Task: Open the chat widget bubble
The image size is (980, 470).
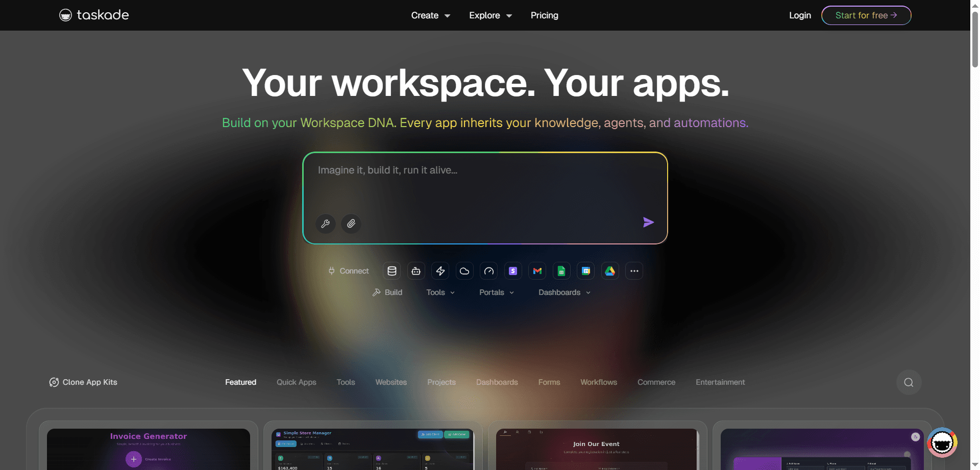Action: tap(942, 442)
